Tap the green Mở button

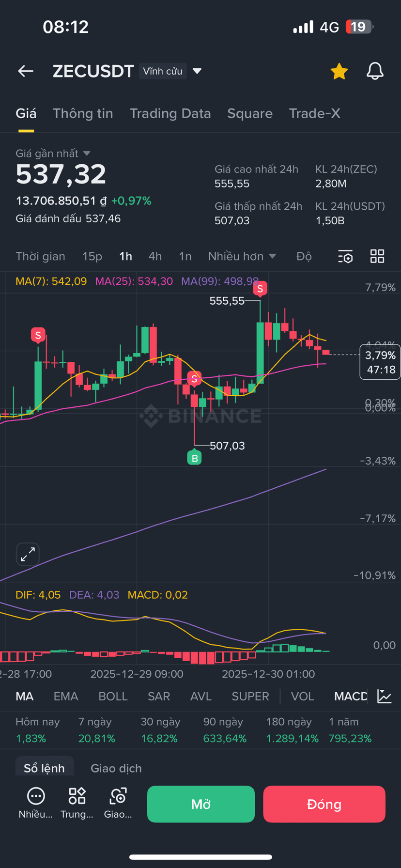pos(201,804)
